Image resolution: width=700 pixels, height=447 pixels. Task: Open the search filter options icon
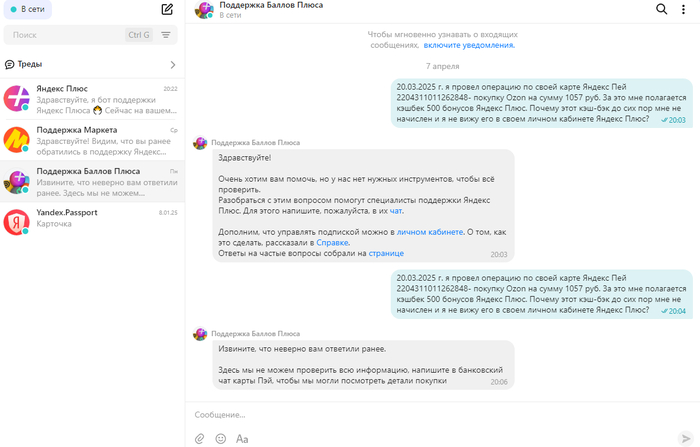[x=166, y=35]
